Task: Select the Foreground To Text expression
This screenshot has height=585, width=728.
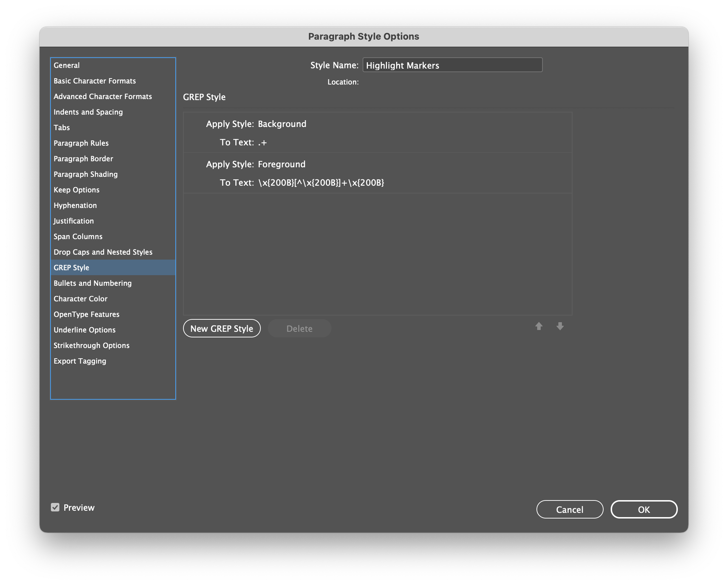Action: click(x=321, y=183)
